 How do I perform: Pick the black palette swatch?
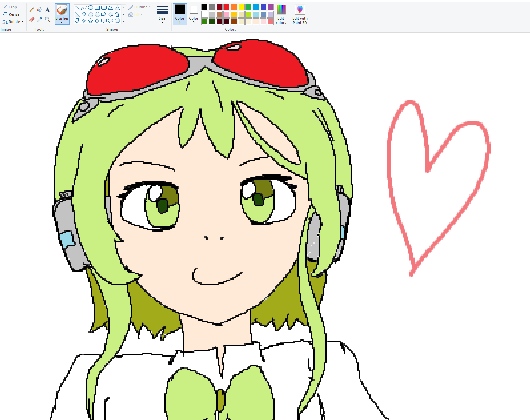205,7
